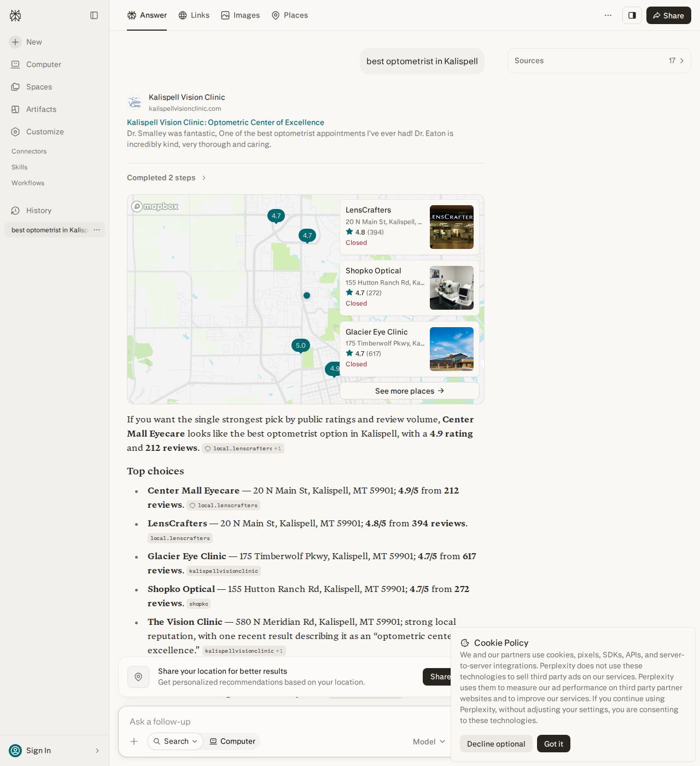
Task: Expand the Search mode dropdown
Action: (x=175, y=741)
